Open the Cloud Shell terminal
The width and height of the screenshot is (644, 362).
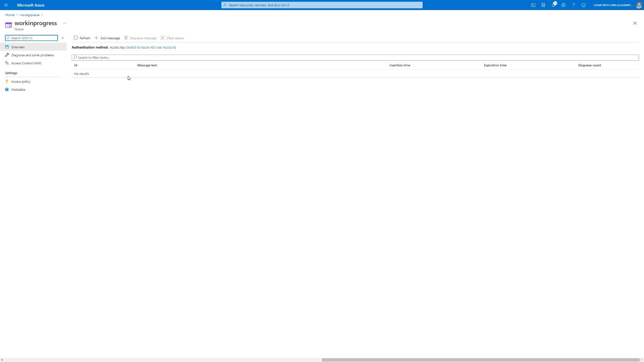click(x=533, y=5)
